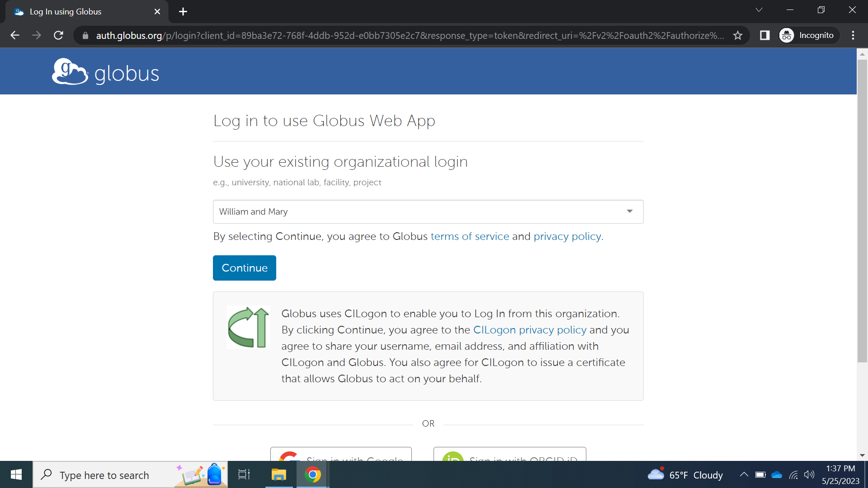Image resolution: width=868 pixels, height=488 pixels.
Task: Expand the William and Mary organization dropdown
Action: tap(428, 211)
